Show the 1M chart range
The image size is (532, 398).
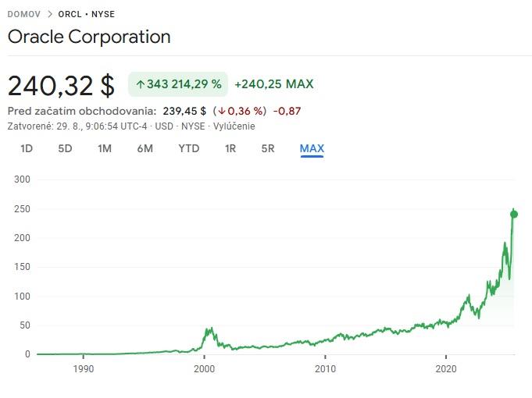(x=105, y=148)
